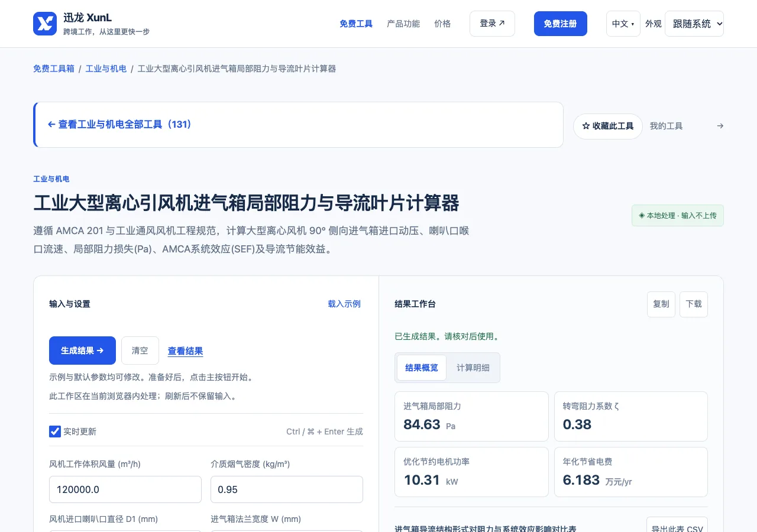The width and height of the screenshot is (757, 532).
Task: Open the 中文 language dropdown
Action: tap(623, 24)
